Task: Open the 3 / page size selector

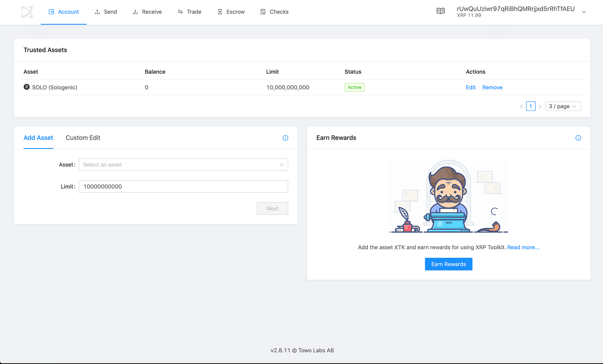Action: (x=563, y=106)
